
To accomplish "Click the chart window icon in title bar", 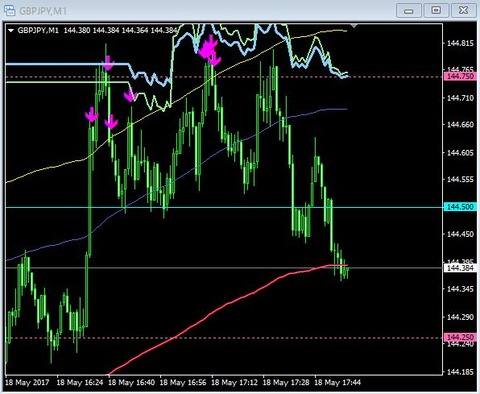I will click(x=9, y=11).
